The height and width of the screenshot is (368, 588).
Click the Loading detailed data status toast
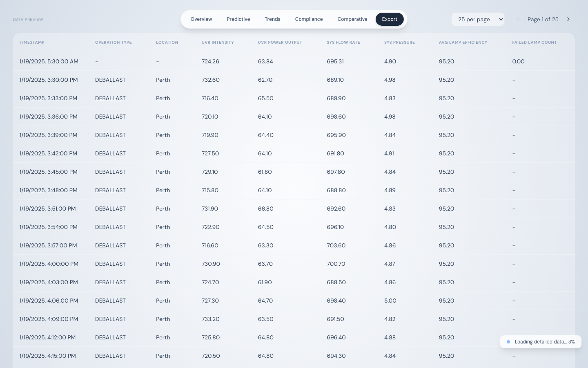tap(541, 342)
